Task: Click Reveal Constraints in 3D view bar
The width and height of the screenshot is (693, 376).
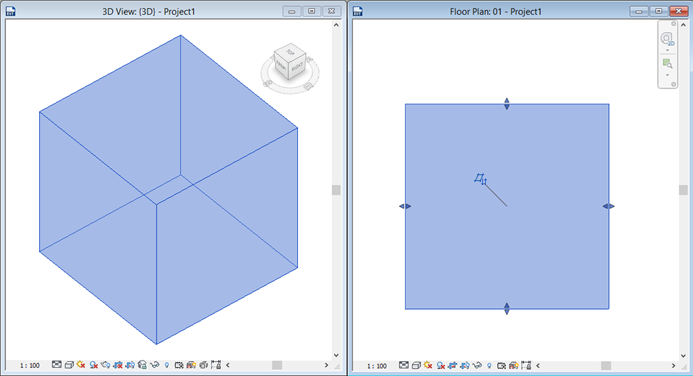Action: [216, 365]
